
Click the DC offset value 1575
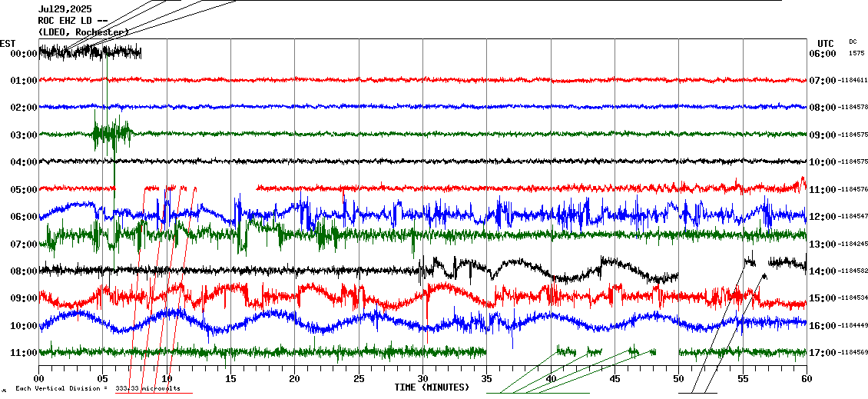[x=856, y=54]
